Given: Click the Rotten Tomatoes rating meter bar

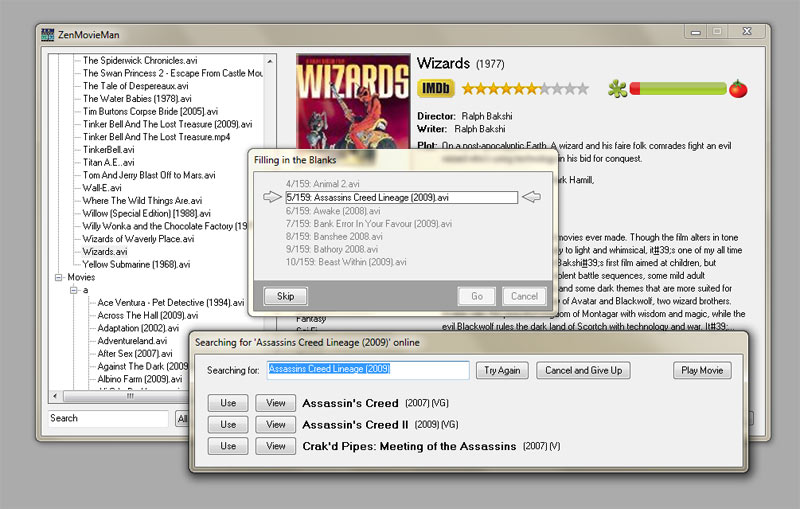Looking at the screenshot, I should pyautogui.click(x=678, y=89).
